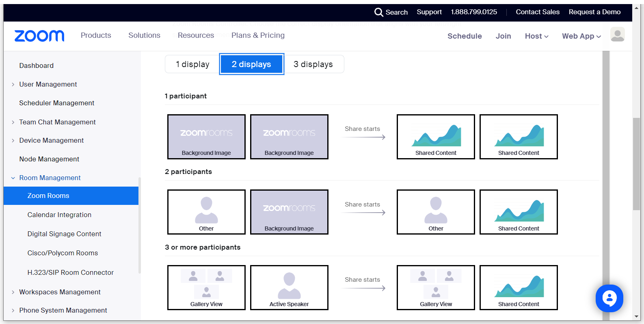This screenshot has width=644, height=324.
Task: Go to Plans & Pricing
Action: [x=258, y=35]
